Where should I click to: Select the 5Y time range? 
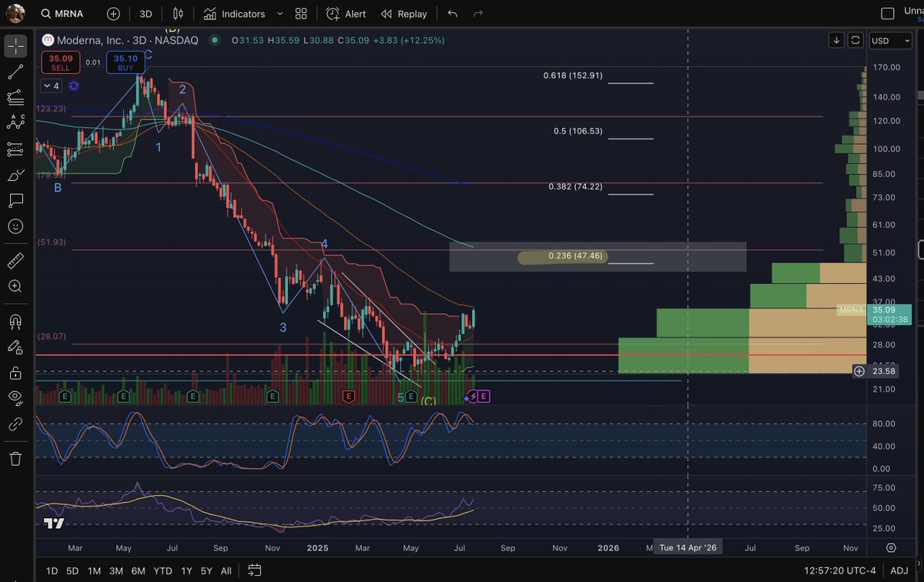(206, 570)
